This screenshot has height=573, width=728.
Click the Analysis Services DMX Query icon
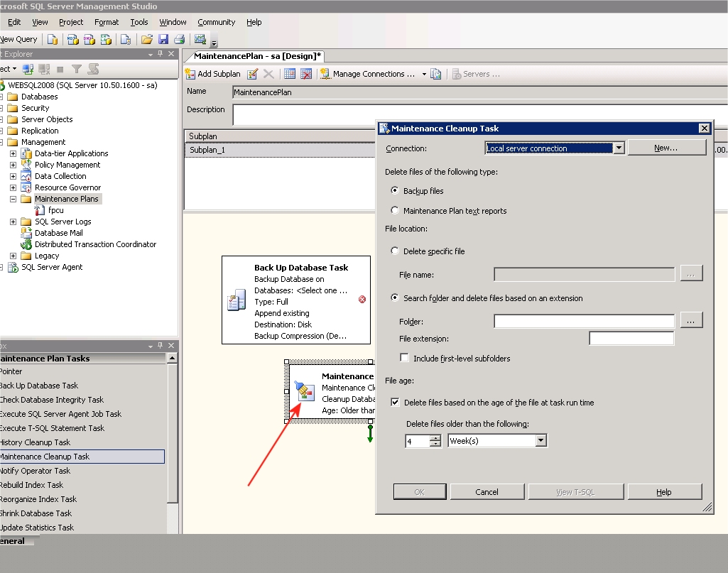click(89, 40)
